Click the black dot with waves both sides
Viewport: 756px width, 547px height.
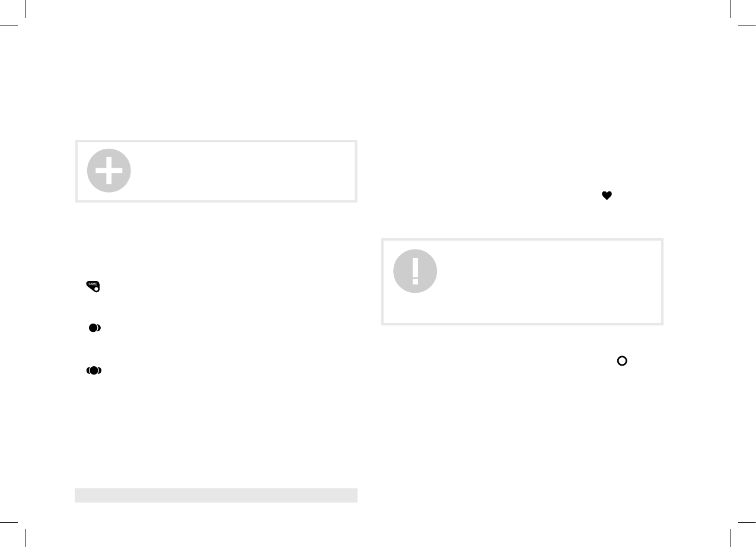[x=94, y=370]
